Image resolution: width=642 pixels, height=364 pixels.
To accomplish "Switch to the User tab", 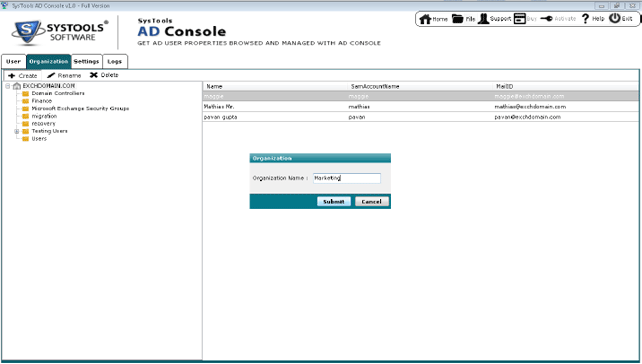I will [x=14, y=61].
